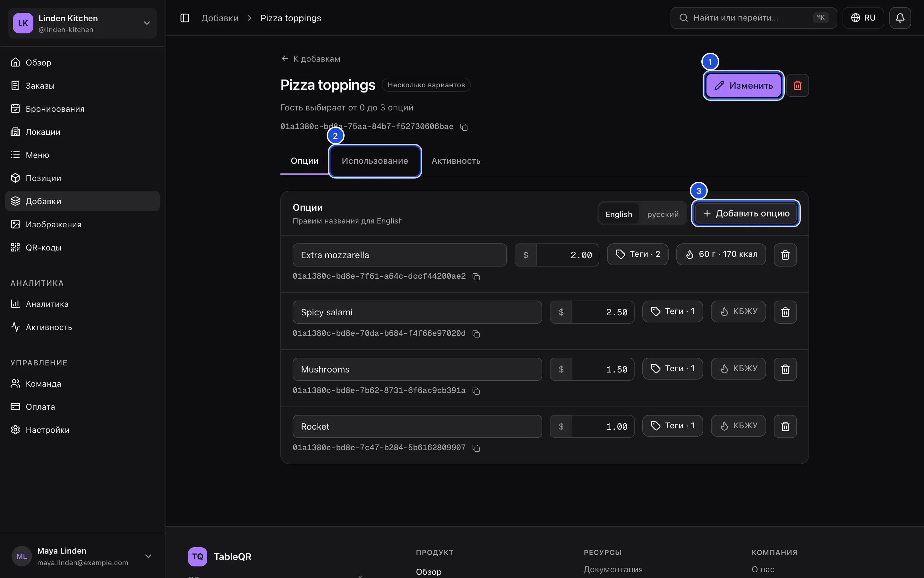Open Теги · 2 for Extra mozzarella
The height and width of the screenshot is (578, 924).
pyautogui.click(x=637, y=255)
